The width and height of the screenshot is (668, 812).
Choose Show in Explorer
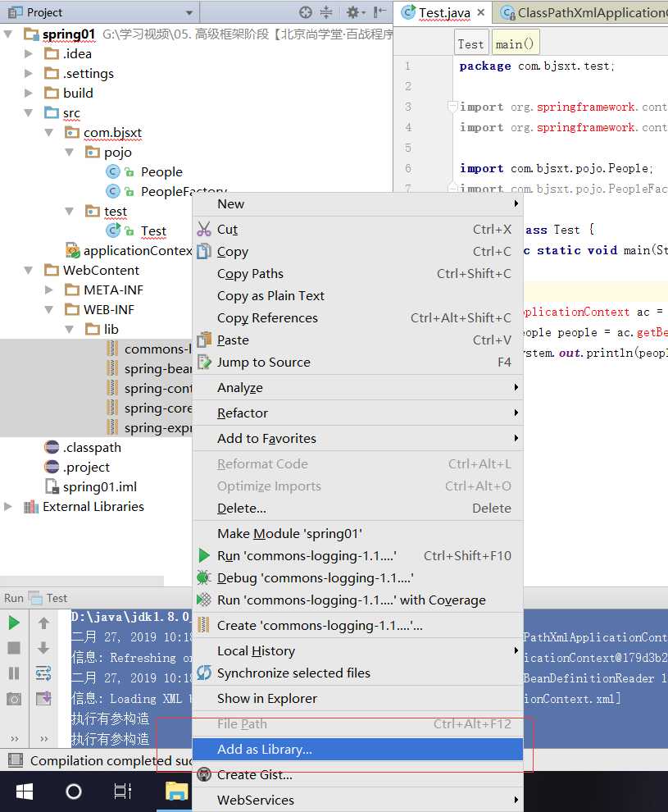357,699
